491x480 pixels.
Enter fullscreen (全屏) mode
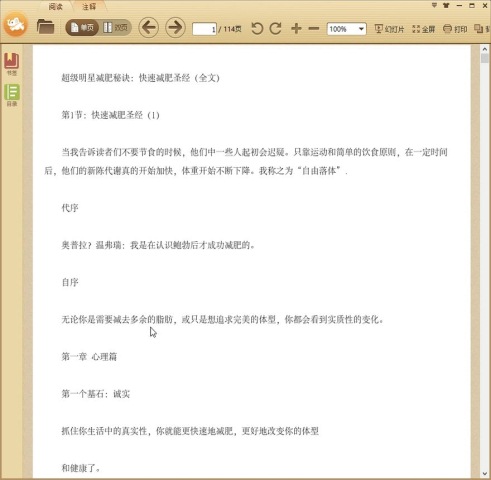423,29
